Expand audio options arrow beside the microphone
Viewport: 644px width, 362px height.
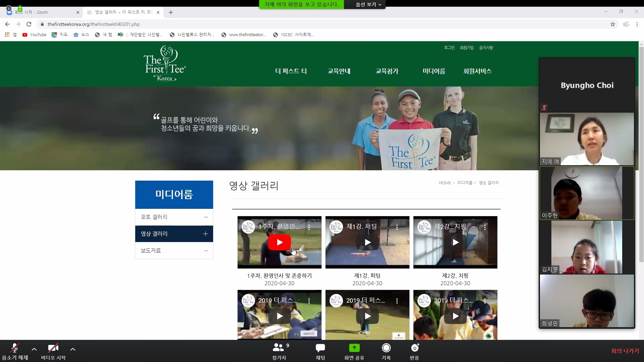34,349
